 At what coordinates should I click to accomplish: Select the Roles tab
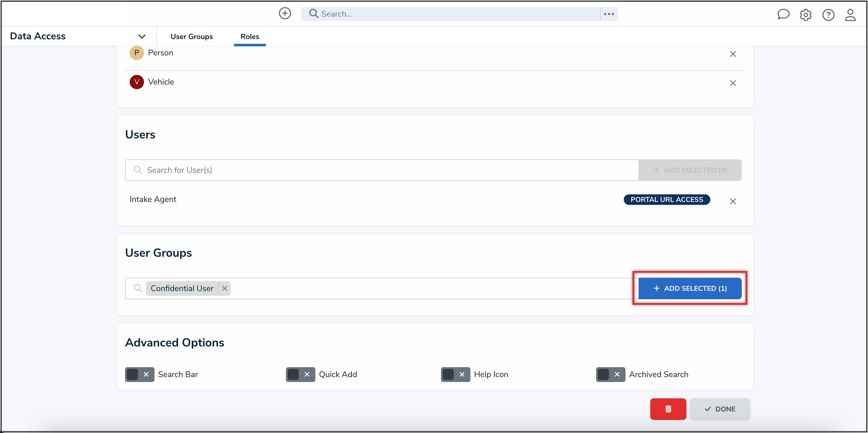pyautogui.click(x=250, y=36)
